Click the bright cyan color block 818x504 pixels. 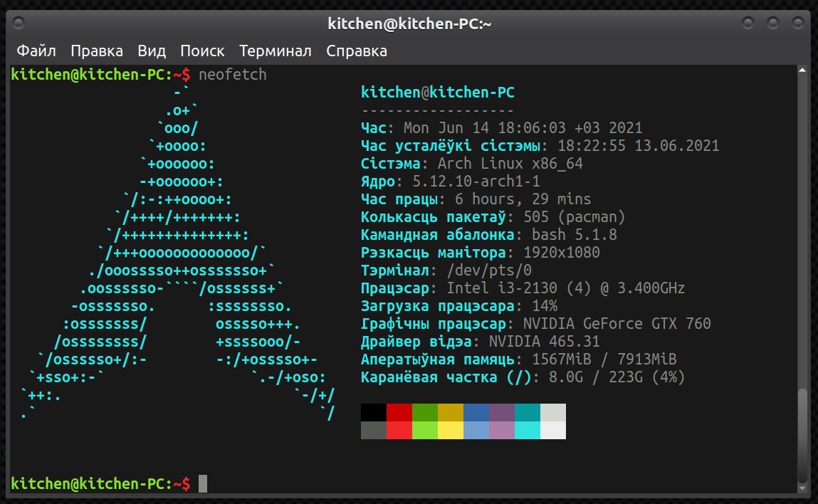click(528, 431)
